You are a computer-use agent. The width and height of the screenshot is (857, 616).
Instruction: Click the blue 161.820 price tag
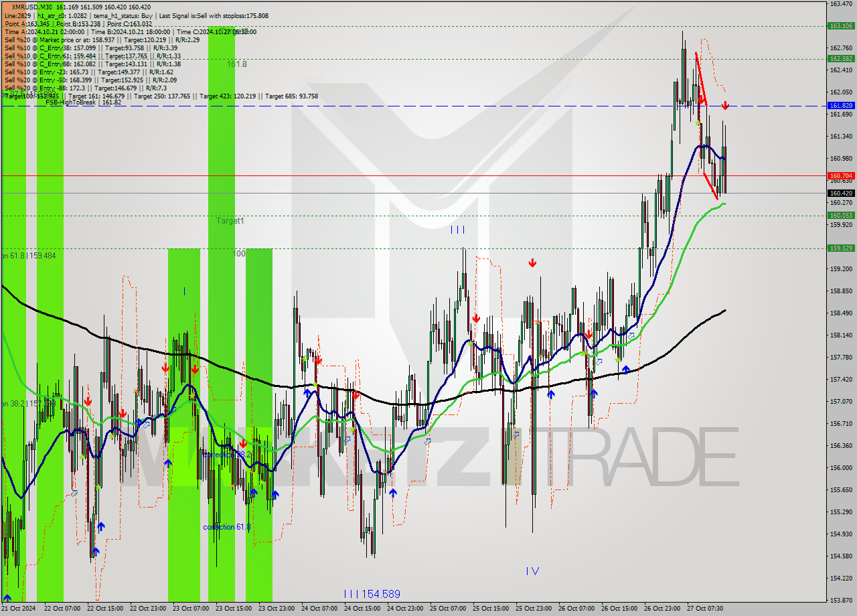click(841, 106)
